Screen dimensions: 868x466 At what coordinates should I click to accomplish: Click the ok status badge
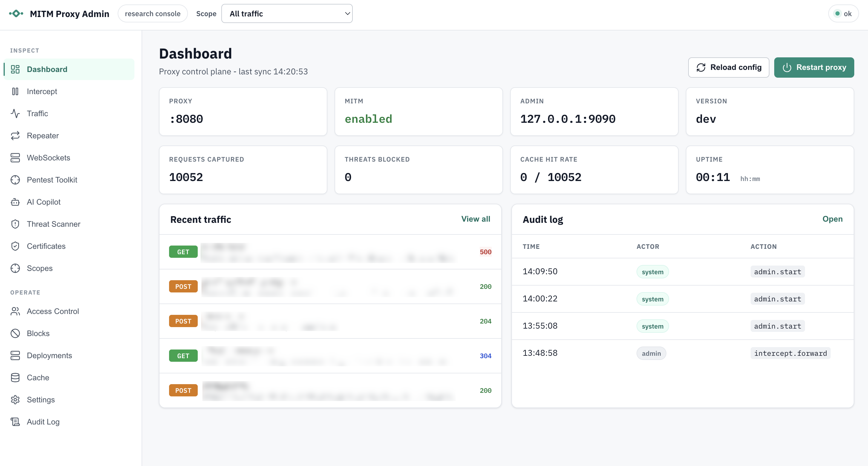coord(843,13)
